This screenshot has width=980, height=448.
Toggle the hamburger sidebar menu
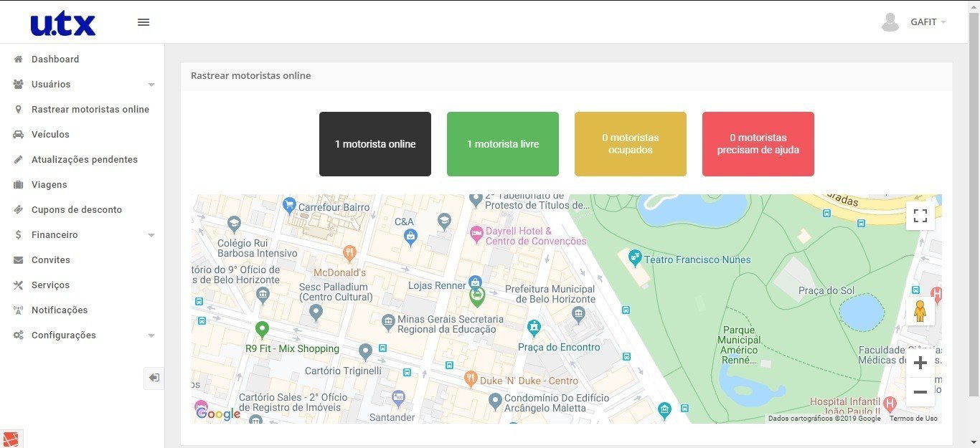(143, 22)
